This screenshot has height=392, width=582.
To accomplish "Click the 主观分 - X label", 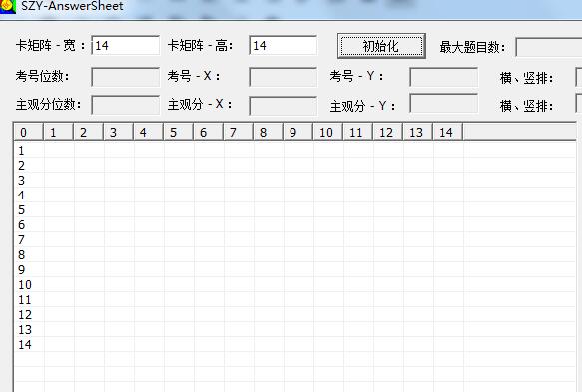I will 200,104.
